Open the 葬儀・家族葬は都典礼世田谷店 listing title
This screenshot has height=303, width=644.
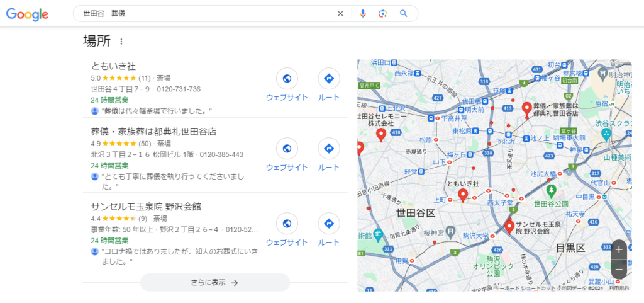(x=153, y=132)
